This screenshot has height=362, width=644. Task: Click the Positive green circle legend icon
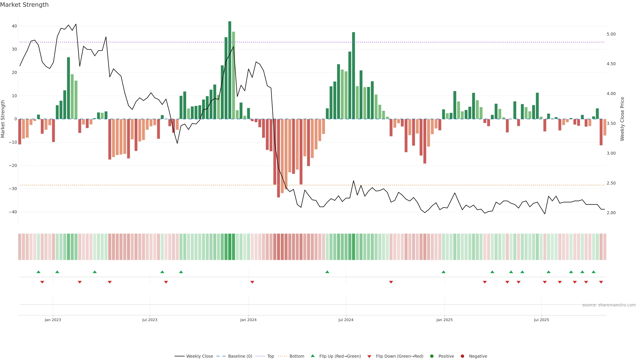[432, 356]
